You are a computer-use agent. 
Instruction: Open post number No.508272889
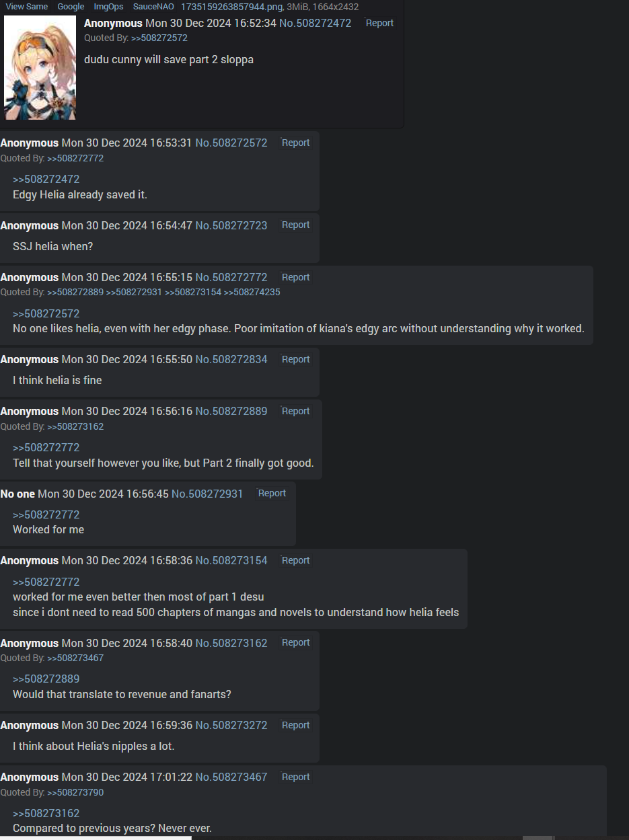(x=231, y=411)
